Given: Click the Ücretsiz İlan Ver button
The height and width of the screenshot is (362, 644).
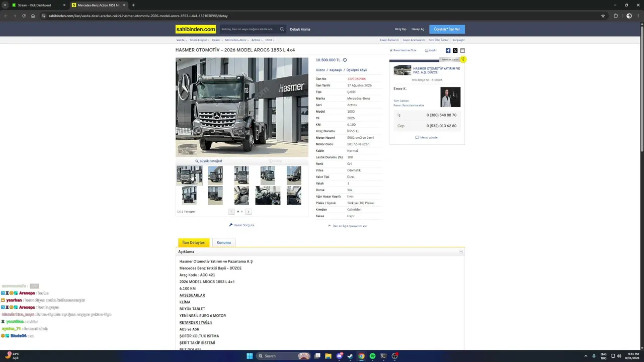Looking at the screenshot, I should click(447, 29).
